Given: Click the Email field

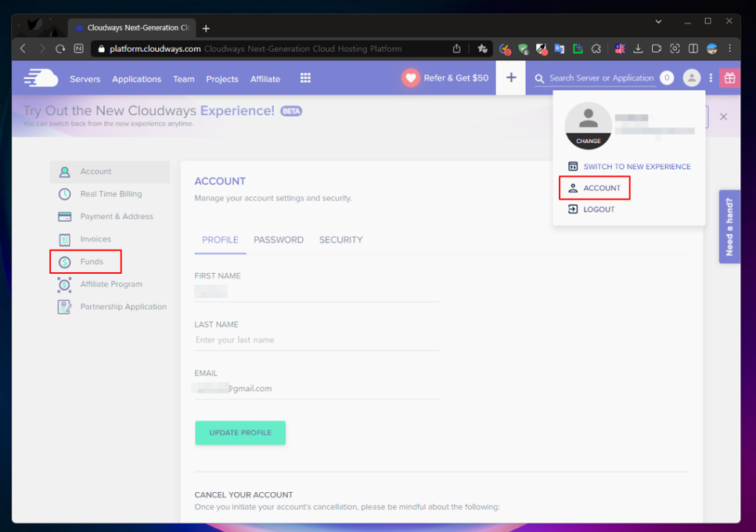Looking at the screenshot, I should coord(317,388).
